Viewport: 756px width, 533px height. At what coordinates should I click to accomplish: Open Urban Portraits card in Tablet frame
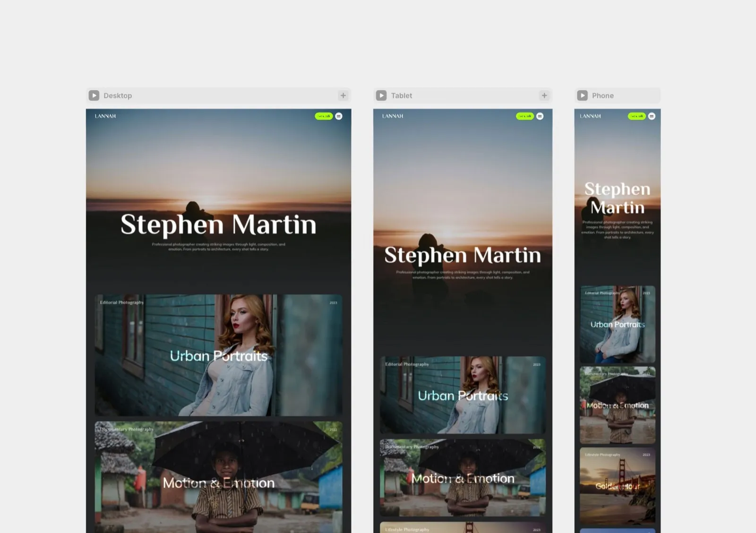point(463,395)
